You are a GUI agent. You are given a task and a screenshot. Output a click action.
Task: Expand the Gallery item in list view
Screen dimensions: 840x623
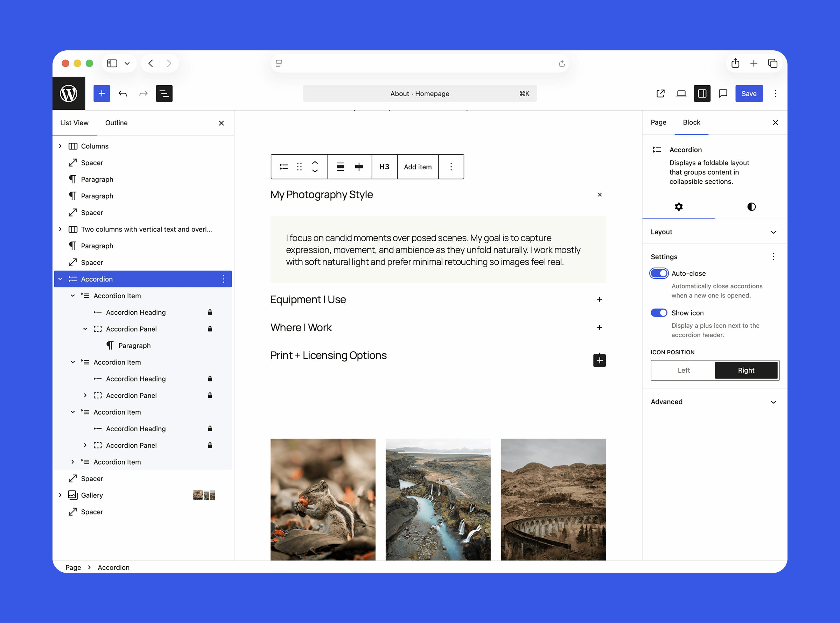pos(61,495)
